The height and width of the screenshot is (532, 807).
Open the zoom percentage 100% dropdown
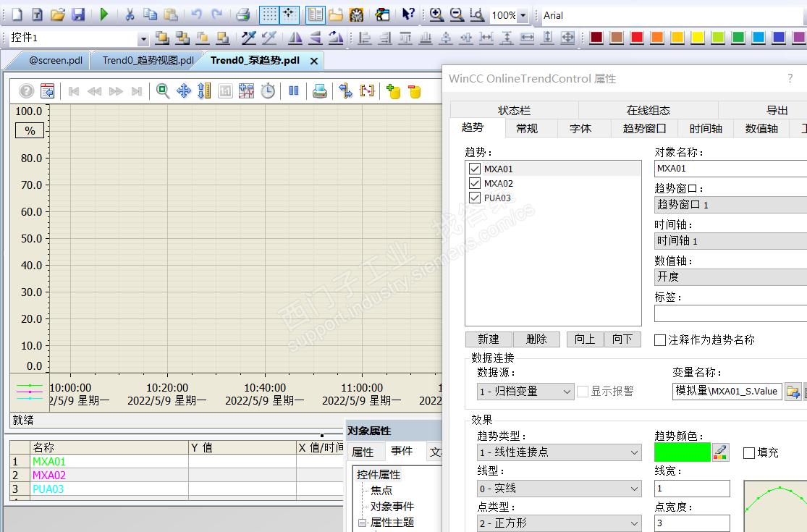coord(523,15)
